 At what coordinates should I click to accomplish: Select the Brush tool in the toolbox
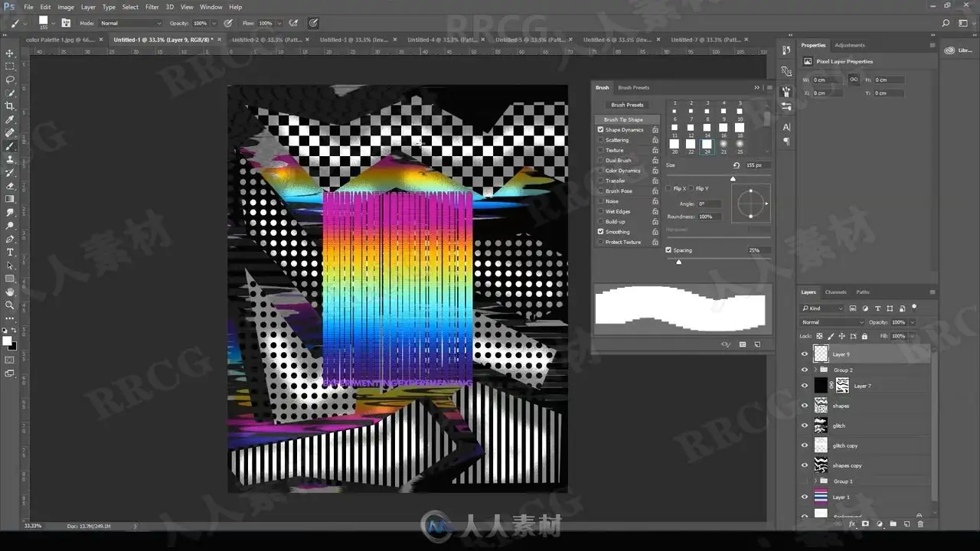pyautogui.click(x=10, y=146)
